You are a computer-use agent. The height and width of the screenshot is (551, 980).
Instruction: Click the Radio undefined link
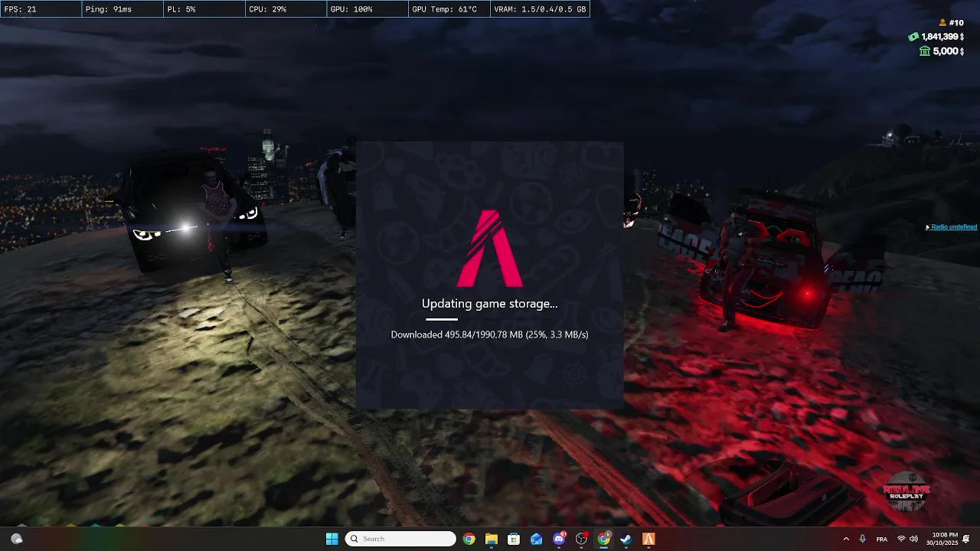point(953,227)
